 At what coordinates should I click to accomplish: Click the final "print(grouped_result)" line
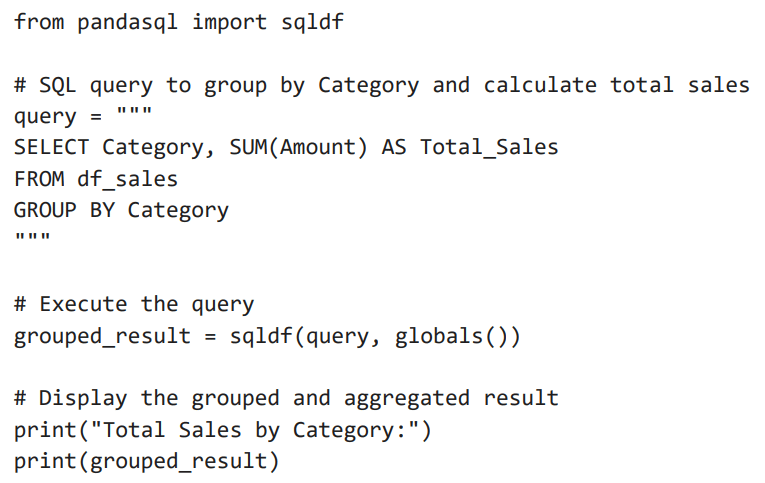point(146,461)
